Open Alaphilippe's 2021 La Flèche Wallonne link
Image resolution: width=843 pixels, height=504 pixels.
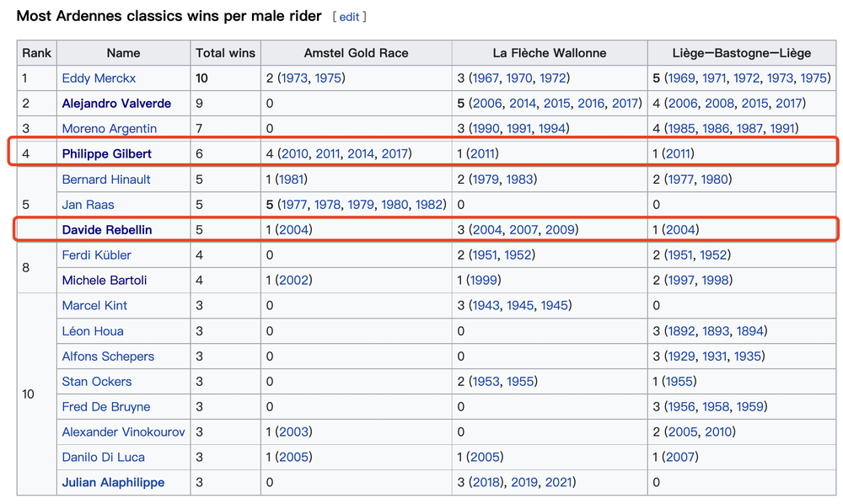pos(559,482)
